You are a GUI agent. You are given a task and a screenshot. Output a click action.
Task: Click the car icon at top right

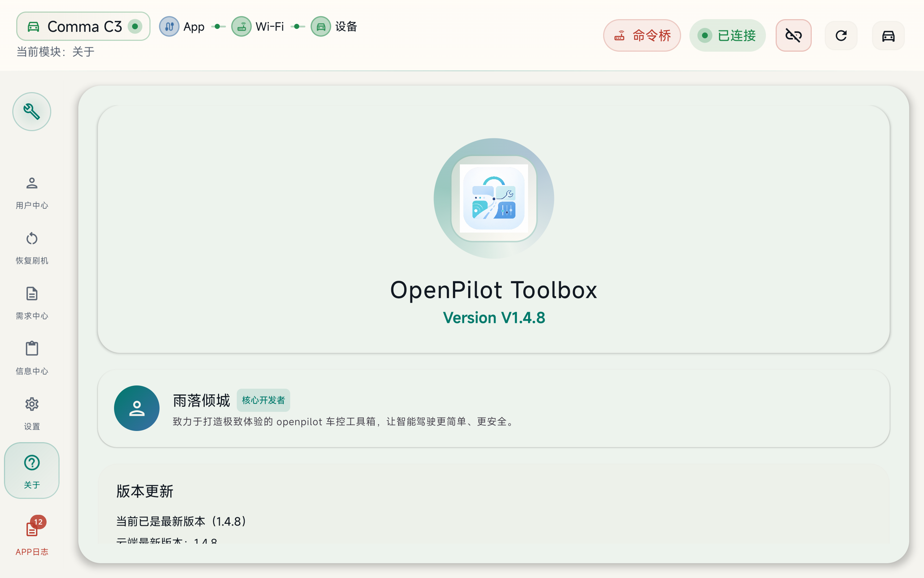pos(889,35)
